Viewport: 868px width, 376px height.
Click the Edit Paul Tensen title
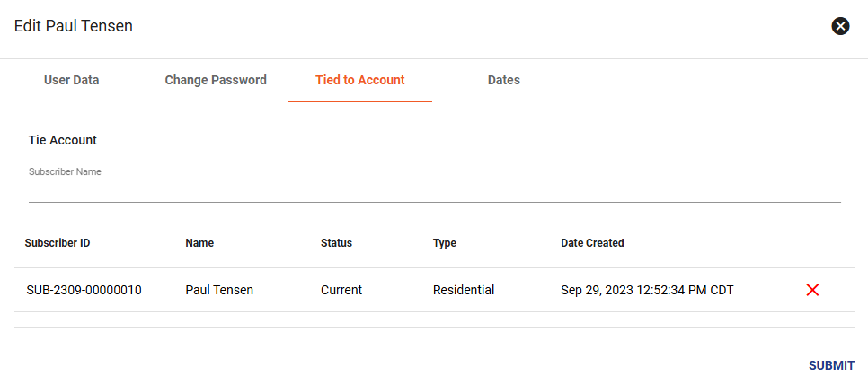click(73, 26)
